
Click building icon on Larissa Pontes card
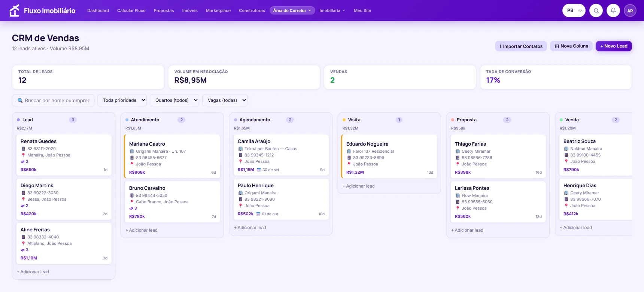tap(458, 195)
